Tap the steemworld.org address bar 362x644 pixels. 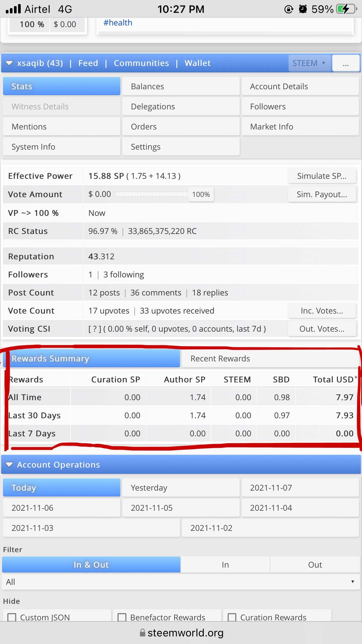(181, 633)
